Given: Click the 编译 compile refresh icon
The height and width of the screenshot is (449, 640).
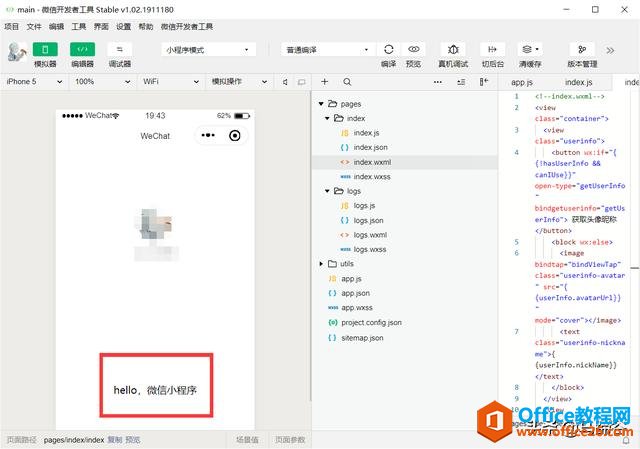Looking at the screenshot, I should click(389, 49).
